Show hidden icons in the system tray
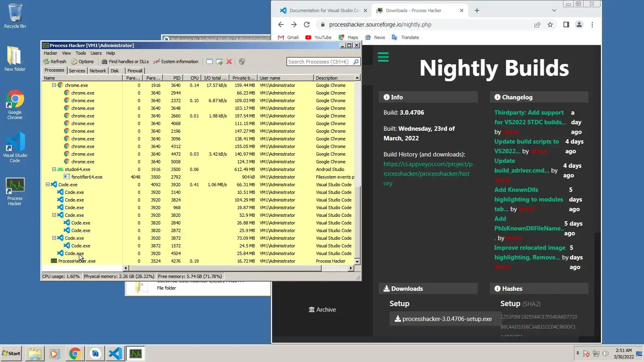The width and height of the screenshot is (644, 362). tap(578, 353)
